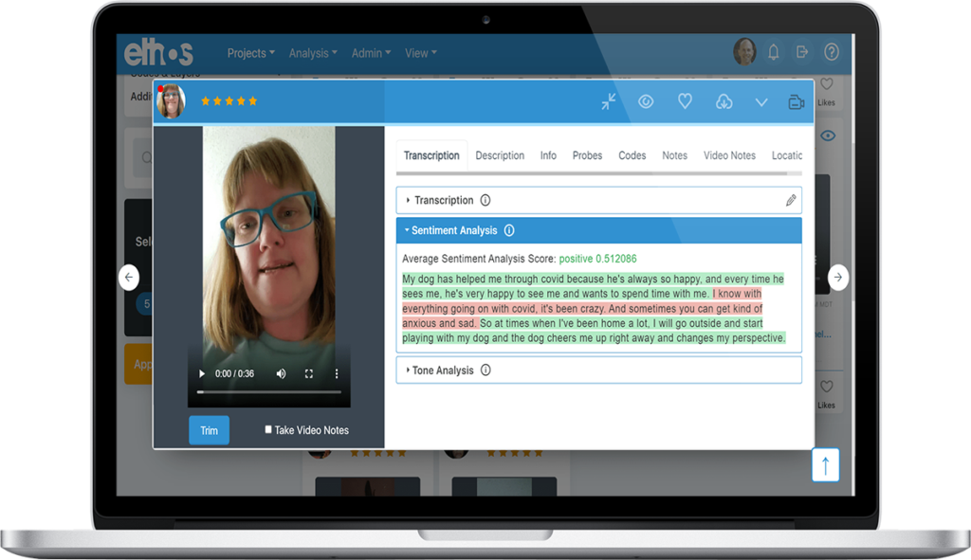Switch to the Probes tab
Screen dimensions: 971x560
587,155
